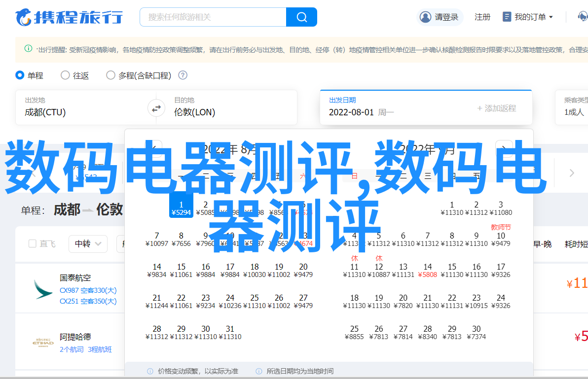The height and width of the screenshot is (379, 588).
Task: Select September 10 教师节 priced ¥9479
Action: [501, 236]
